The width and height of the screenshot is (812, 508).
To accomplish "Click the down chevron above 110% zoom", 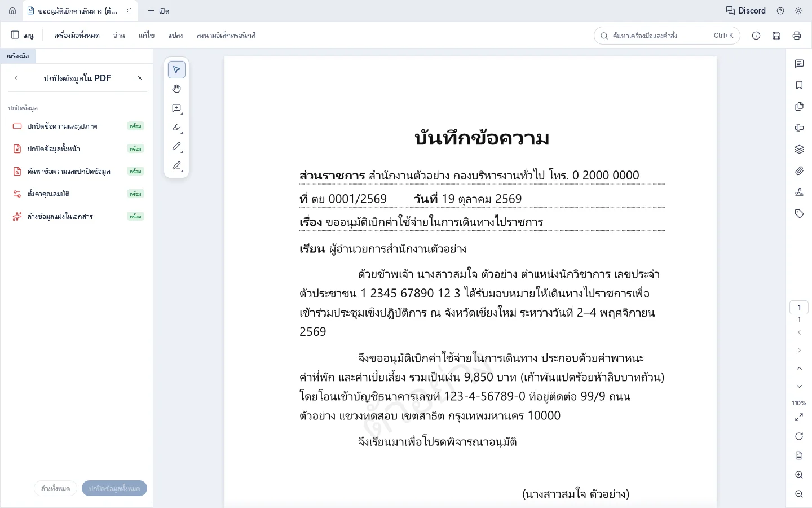I will click(799, 387).
